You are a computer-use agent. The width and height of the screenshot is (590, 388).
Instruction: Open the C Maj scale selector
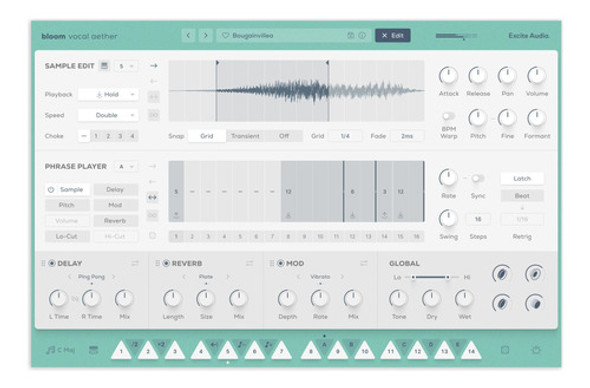60,350
